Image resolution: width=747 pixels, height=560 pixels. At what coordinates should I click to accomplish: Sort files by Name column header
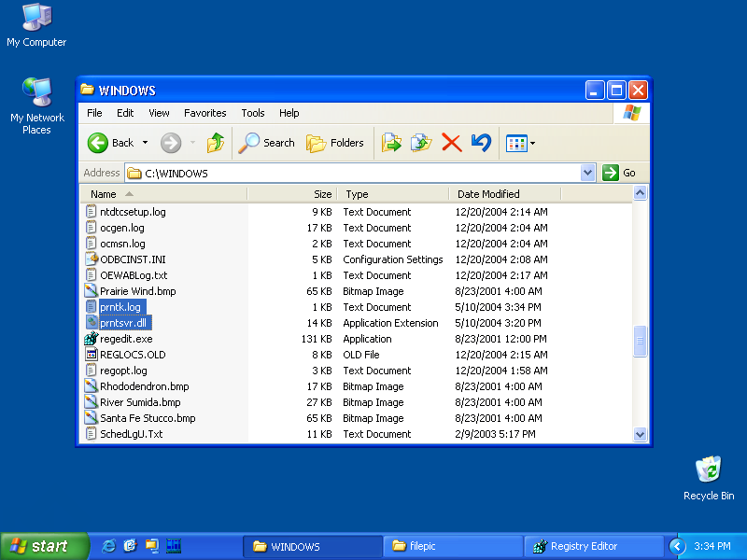[163, 194]
